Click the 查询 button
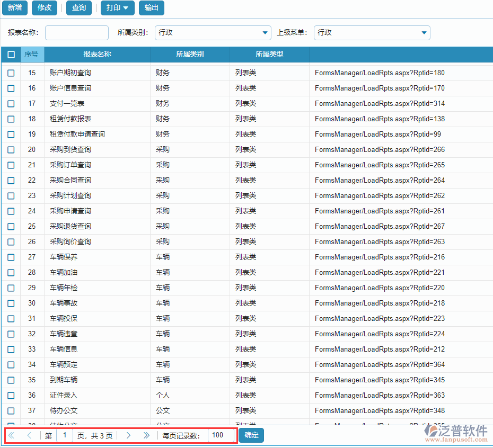The image size is (493, 448). (79, 8)
